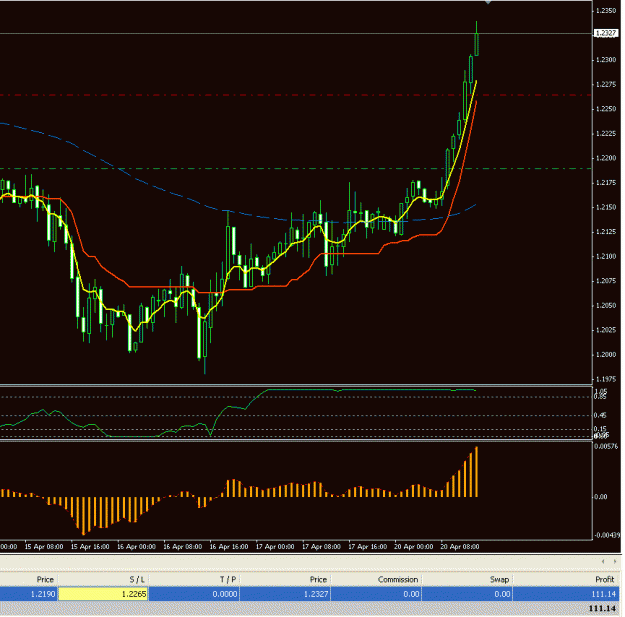
Task: Click the -0.00439 histogram scale value
Action: click(x=607, y=535)
